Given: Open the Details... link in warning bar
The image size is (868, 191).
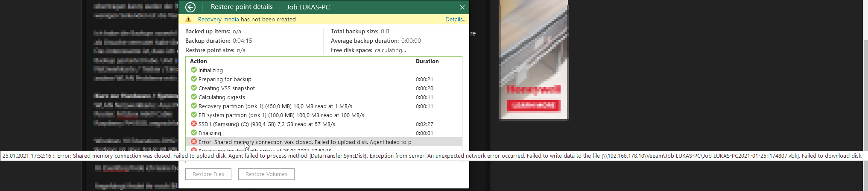Looking at the screenshot, I should [456, 19].
